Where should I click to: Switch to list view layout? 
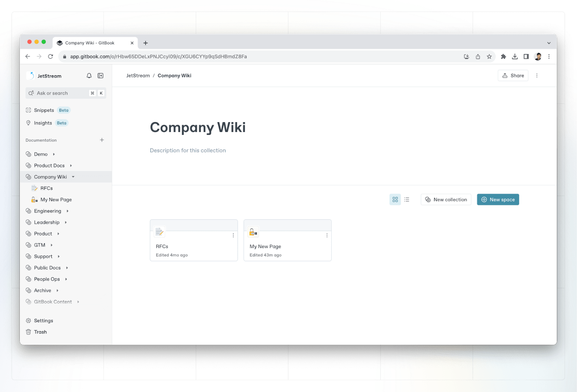tap(407, 200)
